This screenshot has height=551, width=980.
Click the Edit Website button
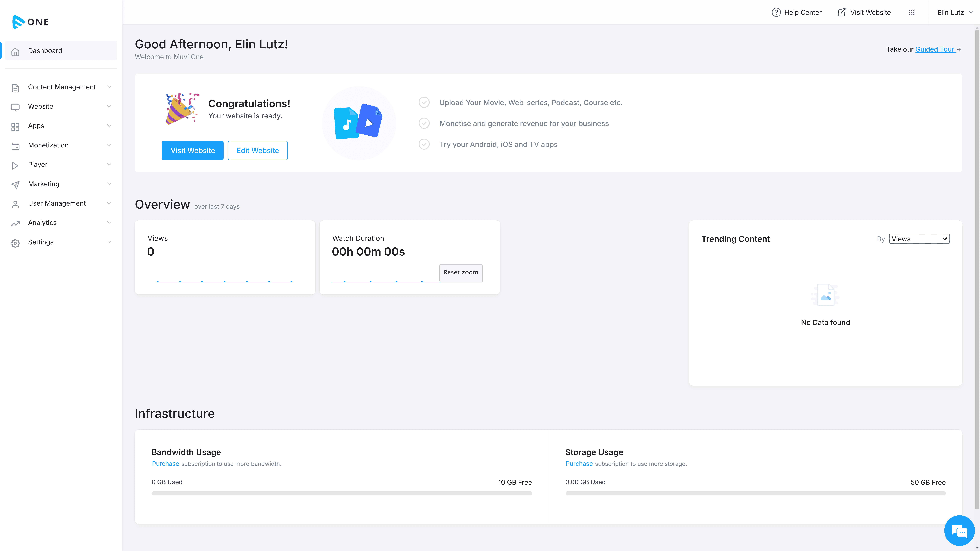258,151
